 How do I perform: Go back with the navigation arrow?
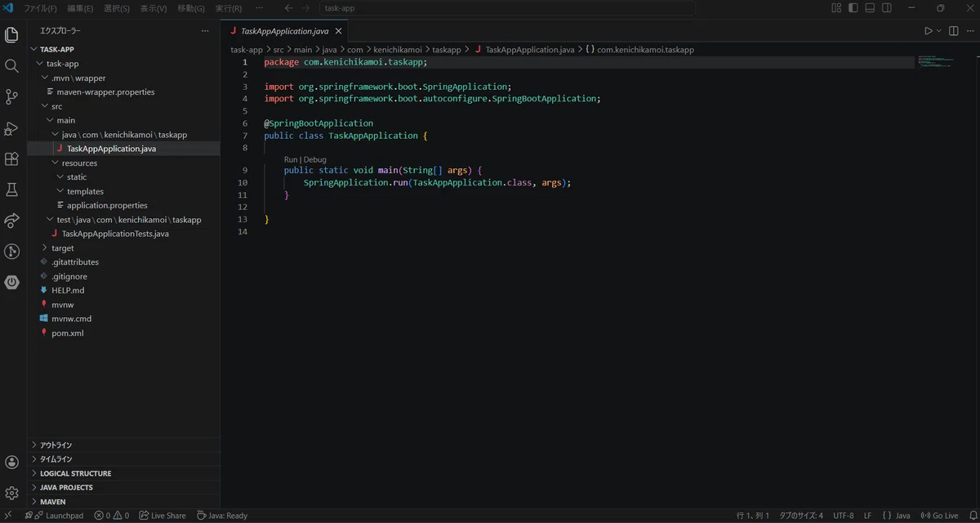coord(288,8)
